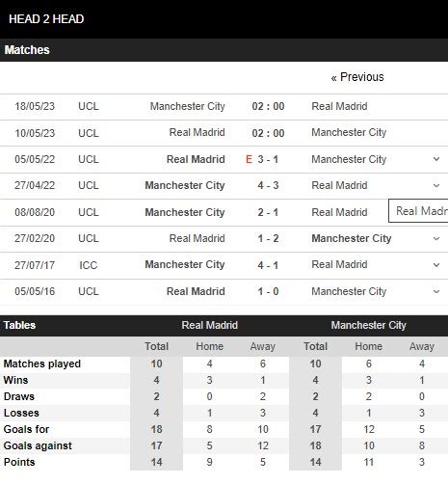Select the Manchester City tables header

pos(369,325)
